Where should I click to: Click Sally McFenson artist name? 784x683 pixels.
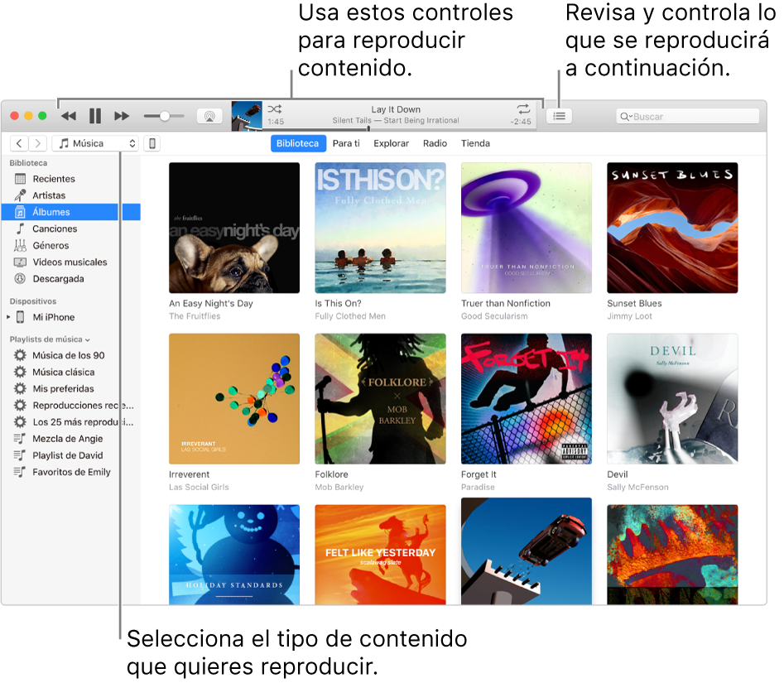(x=637, y=487)
